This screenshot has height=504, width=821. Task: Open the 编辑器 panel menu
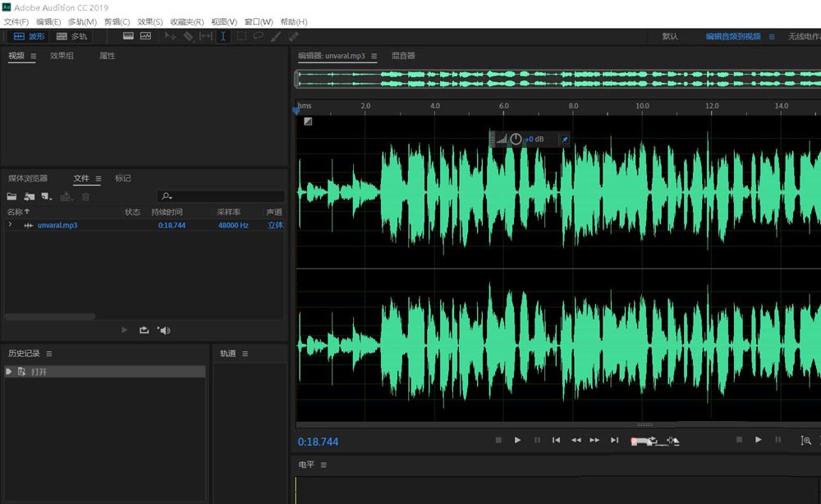[374, 56]
